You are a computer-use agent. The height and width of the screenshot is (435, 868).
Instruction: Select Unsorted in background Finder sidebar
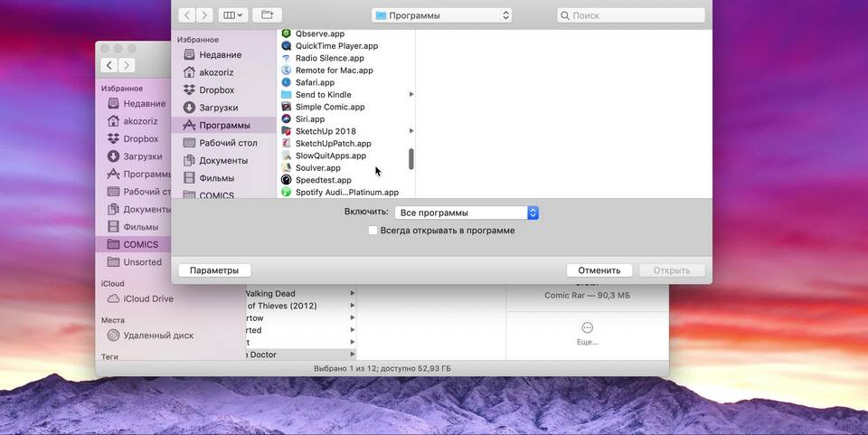pyautogui.click(x=135, y=262)
